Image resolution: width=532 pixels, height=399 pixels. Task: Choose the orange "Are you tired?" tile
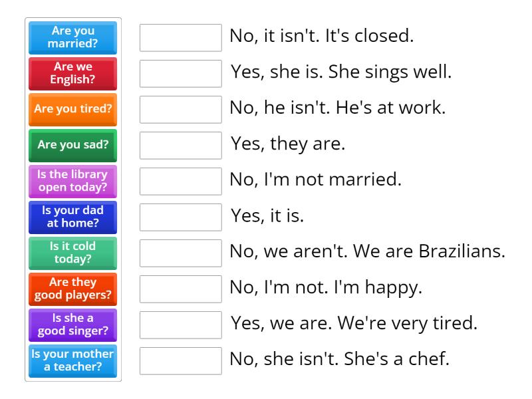[x=72, y=110]
